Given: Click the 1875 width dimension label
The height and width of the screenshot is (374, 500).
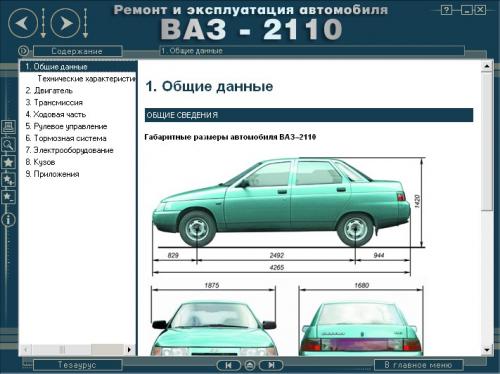Looking at the screenshot, I should [212, 285].
